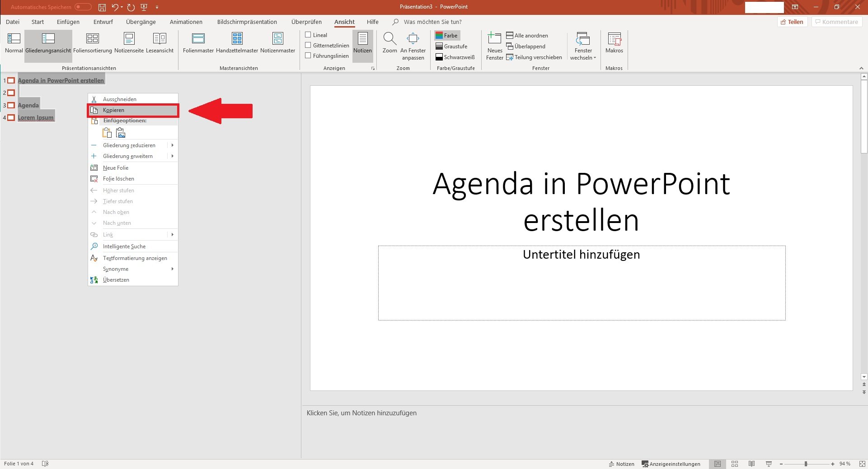Click the Was möchten Sie tun search field

coord(432,22)
